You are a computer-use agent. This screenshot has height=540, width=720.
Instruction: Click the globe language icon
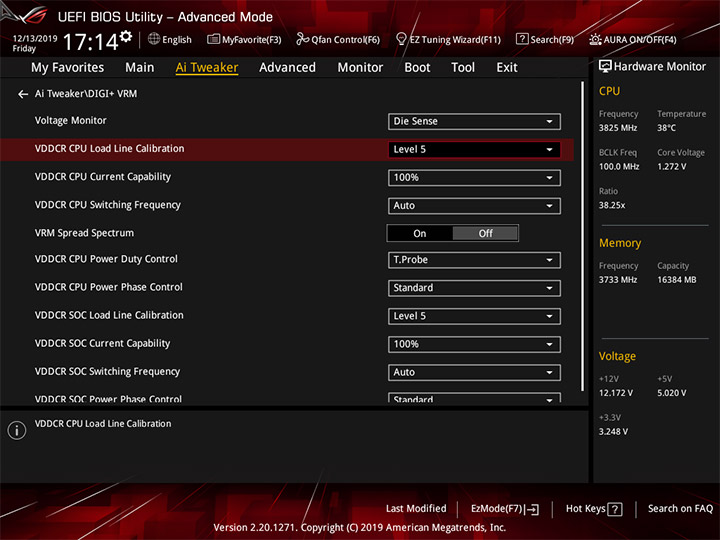coord(154,39)
